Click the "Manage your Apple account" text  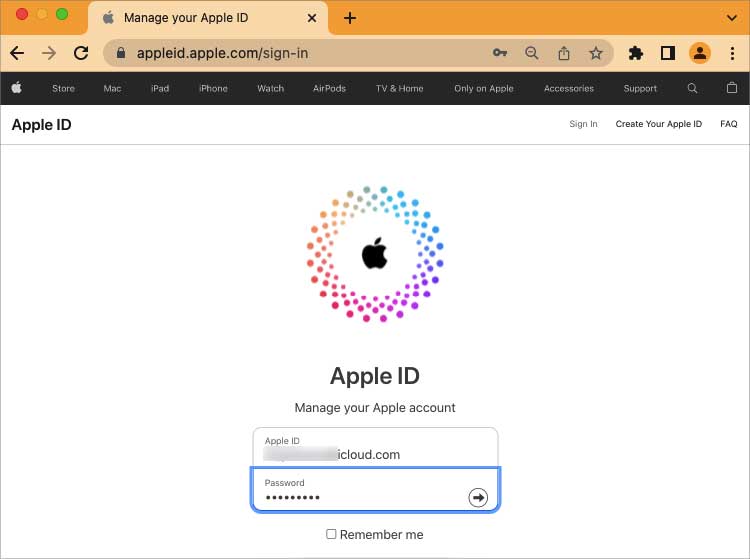[x=375, y=407]
